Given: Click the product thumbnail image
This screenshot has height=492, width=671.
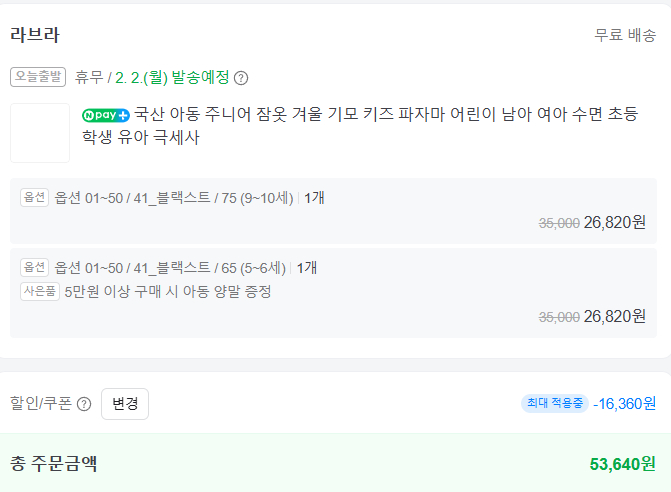Looking at the screenshot, I should pos(40,132).
